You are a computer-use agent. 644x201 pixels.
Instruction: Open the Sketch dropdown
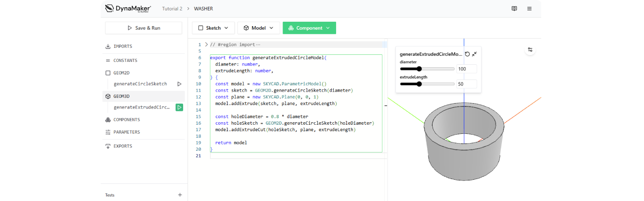213,28
